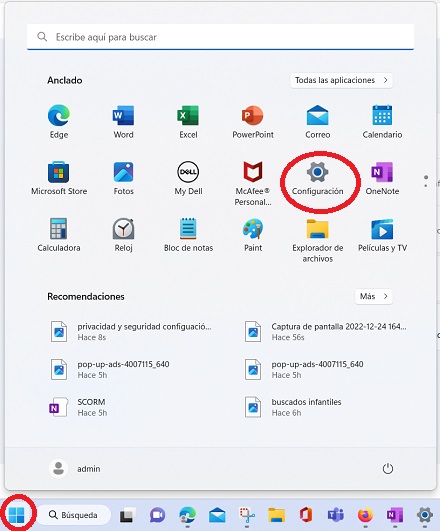Open Bloc de notas
The image size is (440, 531).
tap(188, 235)
